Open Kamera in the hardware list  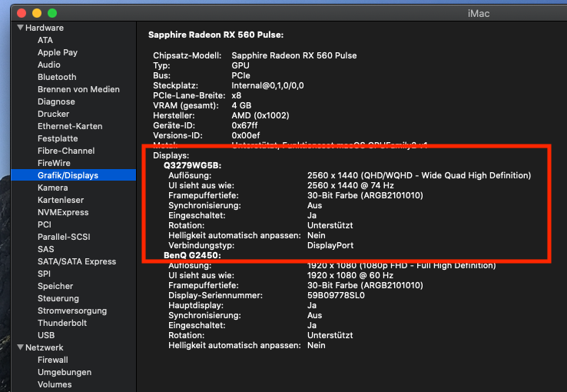[53, 188]
